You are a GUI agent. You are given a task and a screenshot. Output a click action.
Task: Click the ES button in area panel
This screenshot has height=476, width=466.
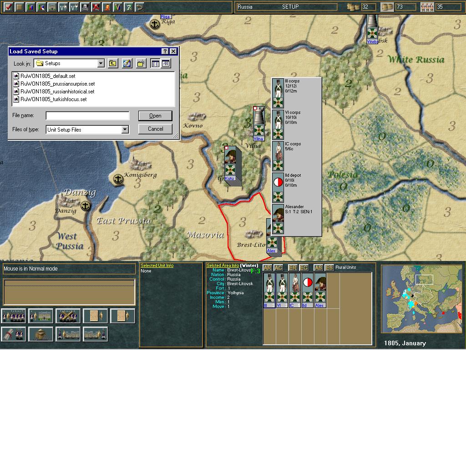(x=329, y=268)
